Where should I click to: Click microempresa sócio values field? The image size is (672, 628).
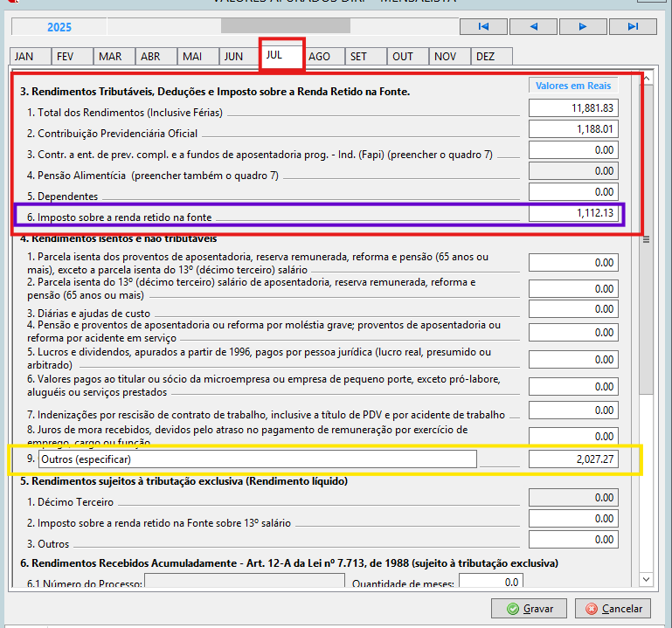point(573,386)
